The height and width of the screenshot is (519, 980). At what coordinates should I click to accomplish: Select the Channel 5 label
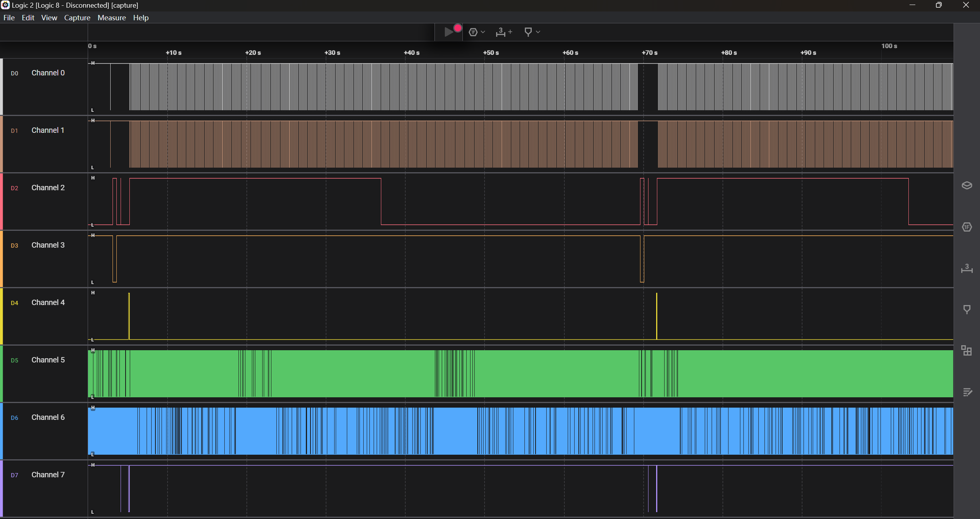click(48, 360)
